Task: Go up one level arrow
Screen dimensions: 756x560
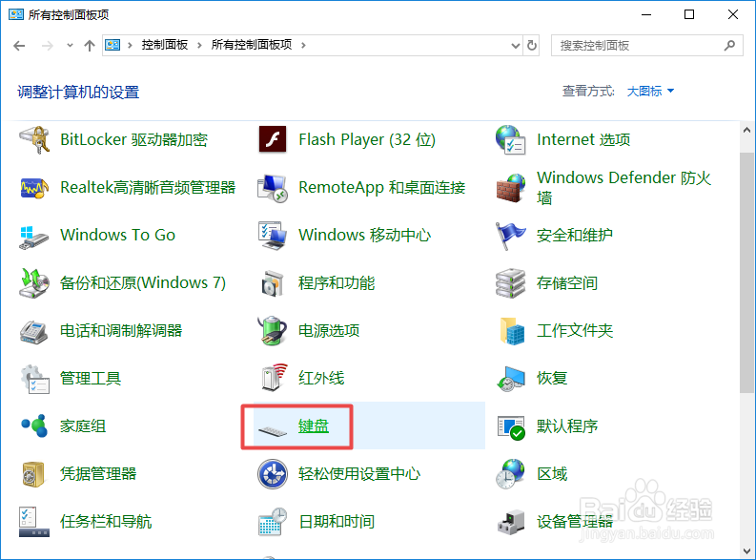Action: [x=90, y=46]
